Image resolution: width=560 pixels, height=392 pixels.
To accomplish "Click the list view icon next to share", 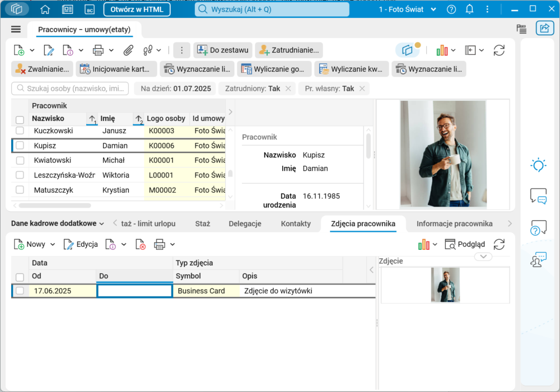I will (522, 29).
